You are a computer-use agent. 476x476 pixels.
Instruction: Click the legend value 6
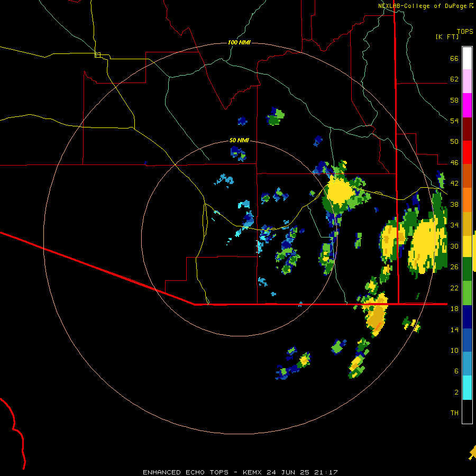[x=456, y=371]
